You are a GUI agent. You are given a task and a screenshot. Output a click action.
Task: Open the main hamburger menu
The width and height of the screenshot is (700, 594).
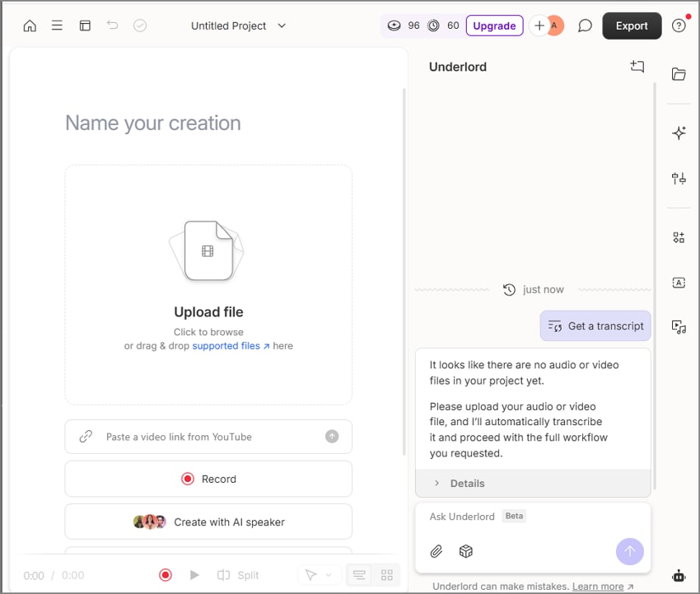pos(57,26)
